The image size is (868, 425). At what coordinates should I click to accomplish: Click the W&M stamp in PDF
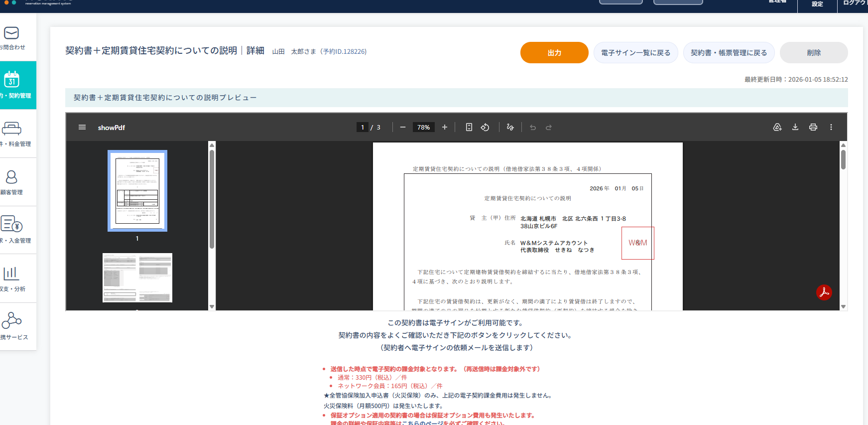tap(637, 243)
